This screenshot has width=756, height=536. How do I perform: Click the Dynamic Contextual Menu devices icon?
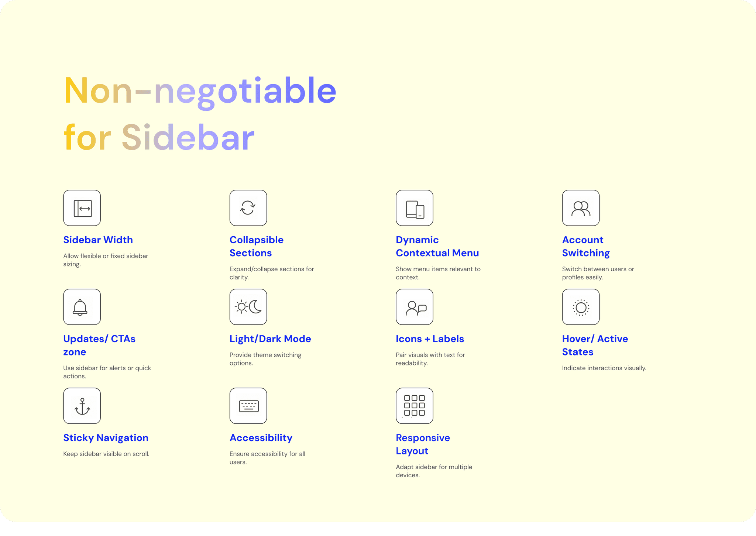(415, 208)
